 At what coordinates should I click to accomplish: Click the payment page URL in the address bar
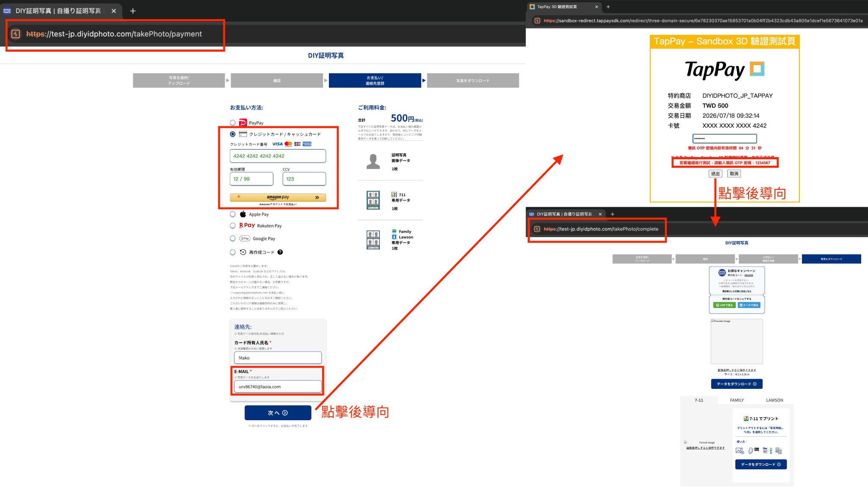click(114, 34)
